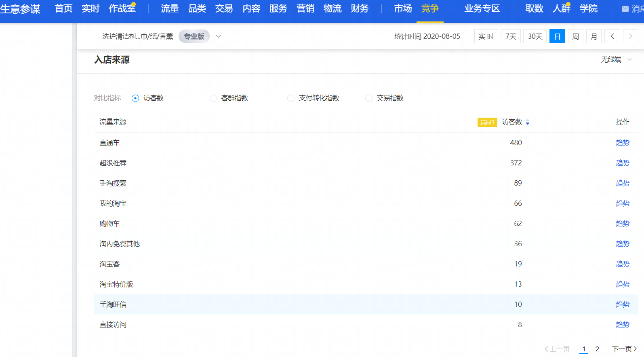The image size is (644, 357).
Task: Click the 竞品1 yellow badge
Action: (x=487, y=122)
